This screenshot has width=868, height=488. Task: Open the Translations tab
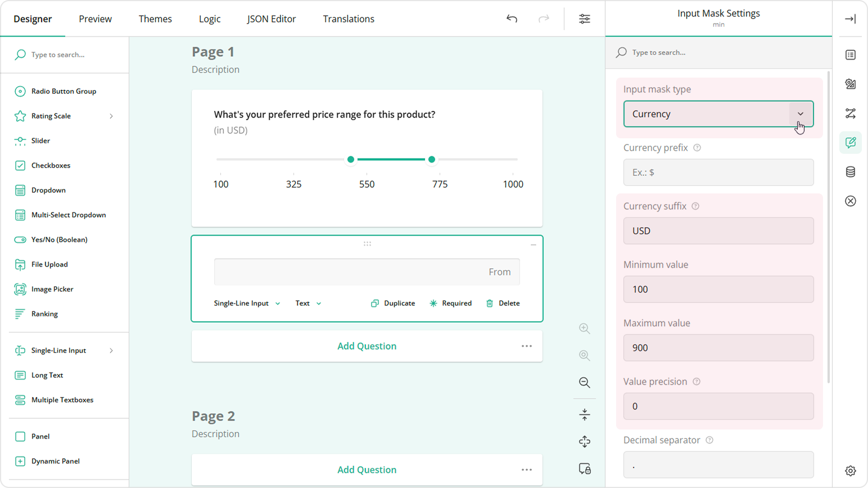[x=349, y=19]
